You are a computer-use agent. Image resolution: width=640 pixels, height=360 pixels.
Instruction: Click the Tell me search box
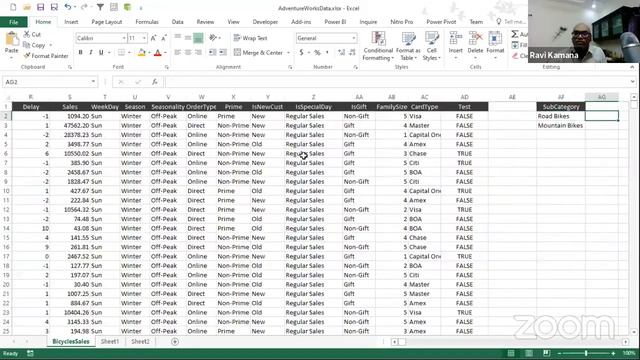pyautogui.click(x=511, y=22)
